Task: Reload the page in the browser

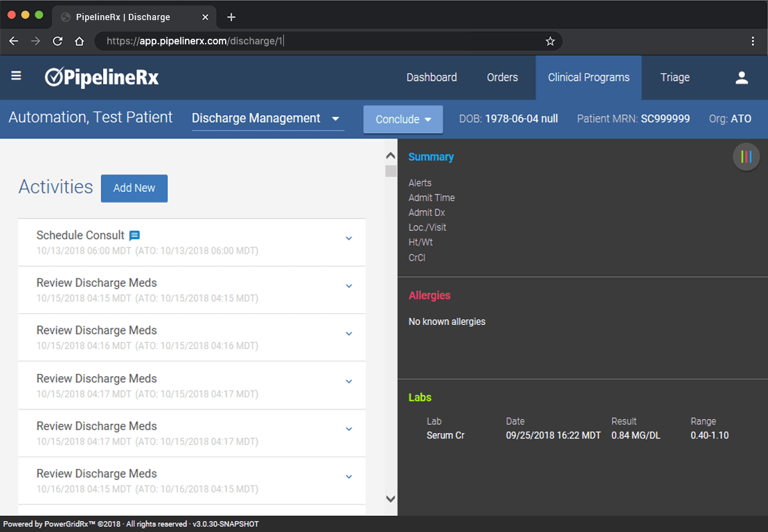Action: pyautogui.click(x=57, y=42)
